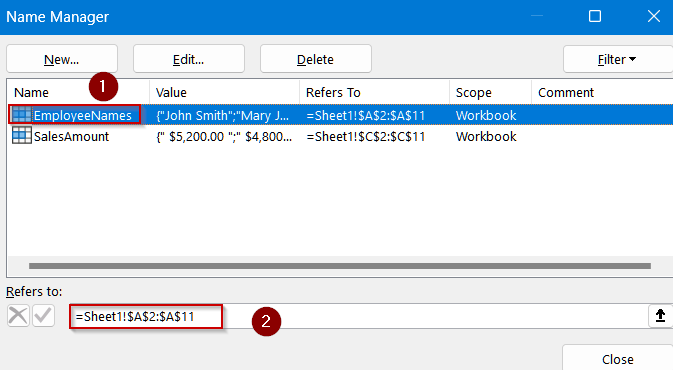The height and width of the screenshot is (370, 673).
Task: Sort by the Comment column header
Action: [x=602, y=92]
